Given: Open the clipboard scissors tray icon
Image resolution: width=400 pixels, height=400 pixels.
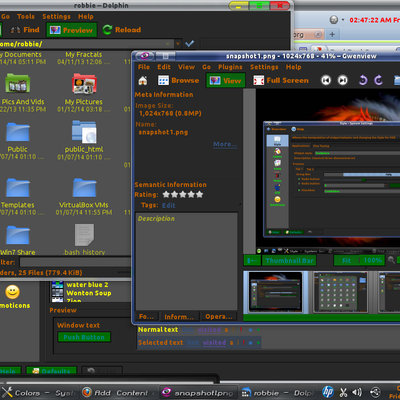Looking at the screenshot, I should pyautogui.click(x=343, y=393).
